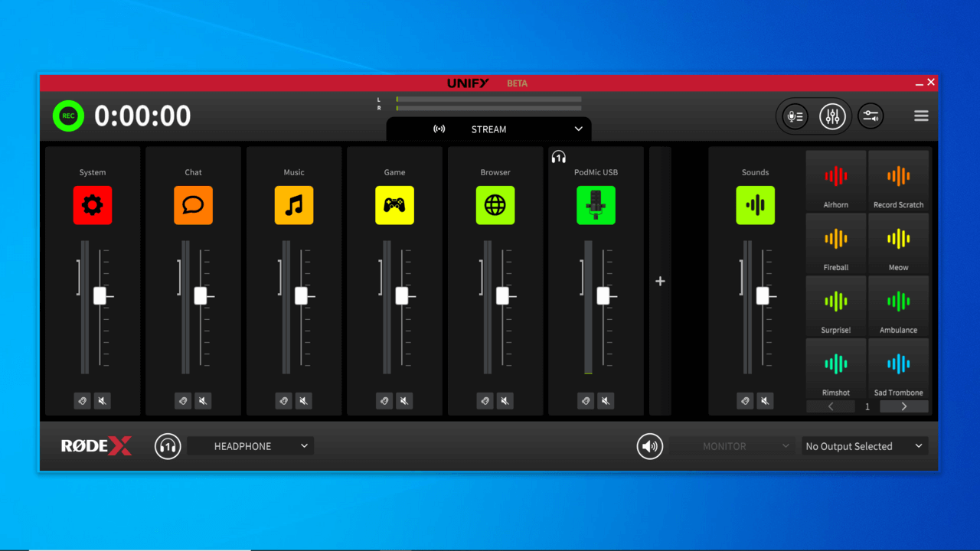
Task: Click the PodMic USB channel label
Action: (x=596, y=172)
